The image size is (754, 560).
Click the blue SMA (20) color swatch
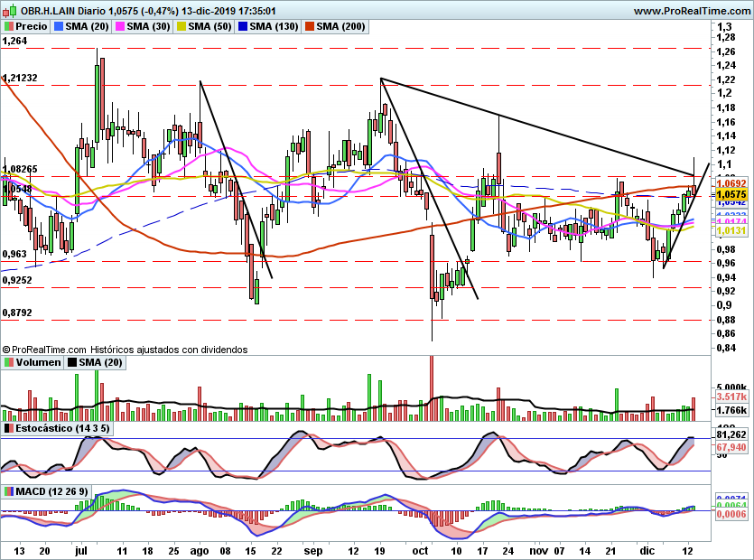59,26
